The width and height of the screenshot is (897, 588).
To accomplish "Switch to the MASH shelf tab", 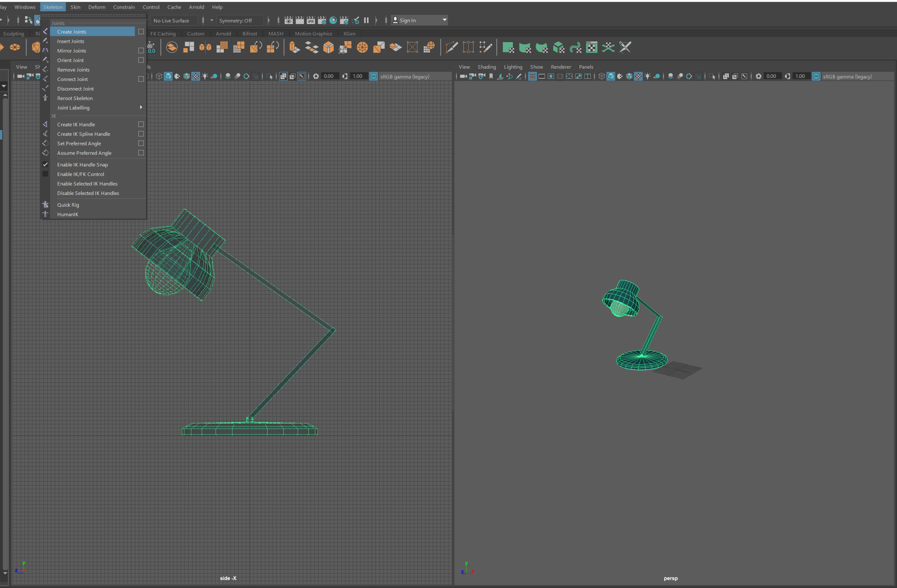I will click(x=275, y=34).
